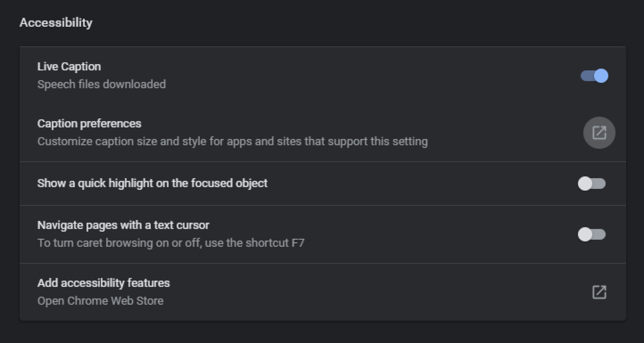Click the Chrome Web Store open-in-new icon
Image resolution: width=644 pixels, height=343 pixels.
tap(599, 292)
